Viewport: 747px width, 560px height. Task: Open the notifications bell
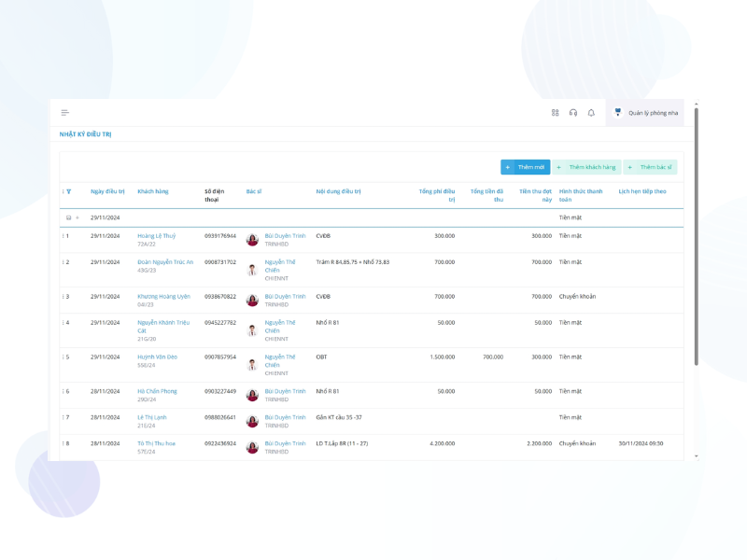coord(591,113)
